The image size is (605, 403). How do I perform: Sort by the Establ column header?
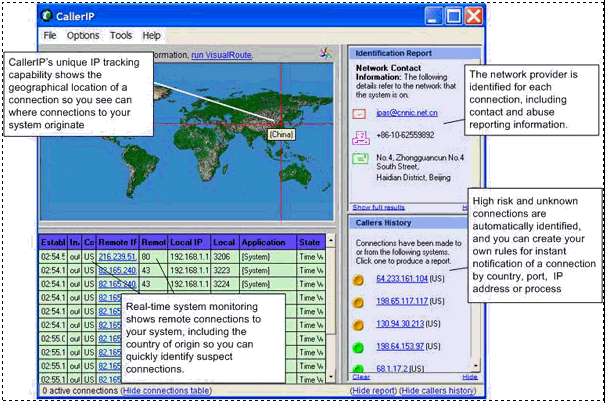click(x=53, y=242)
